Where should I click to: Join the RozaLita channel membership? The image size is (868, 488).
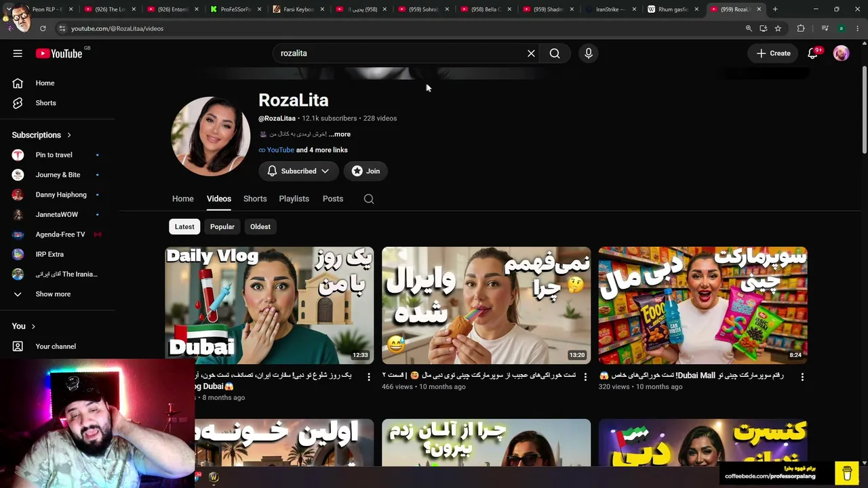click(366, 171)
